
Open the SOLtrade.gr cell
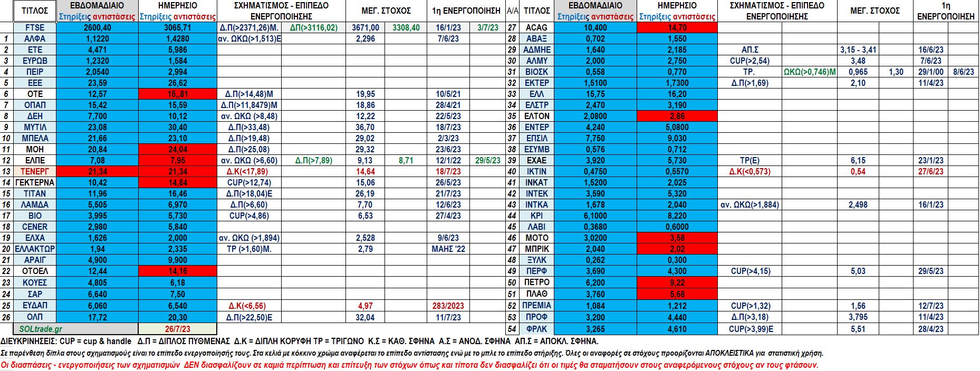coord(76,329)
